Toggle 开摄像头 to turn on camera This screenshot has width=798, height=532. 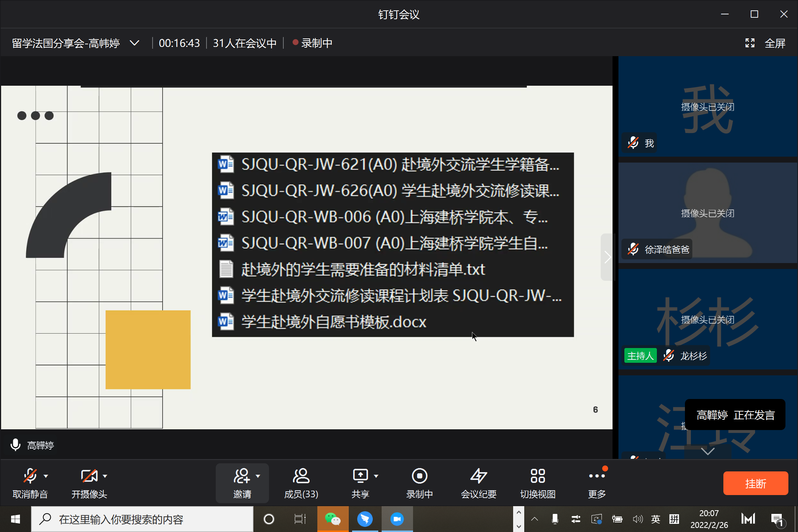coord(89,477)
